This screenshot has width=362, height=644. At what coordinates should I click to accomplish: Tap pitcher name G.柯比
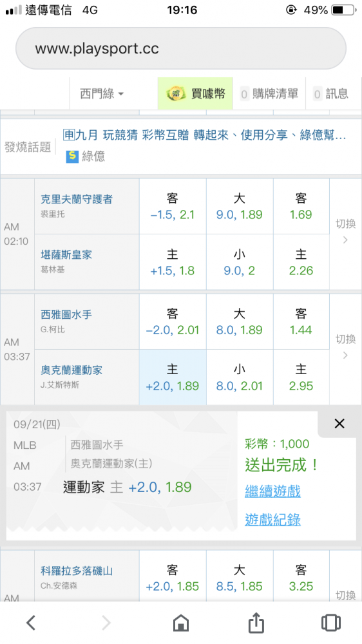[x=53, y=329]
